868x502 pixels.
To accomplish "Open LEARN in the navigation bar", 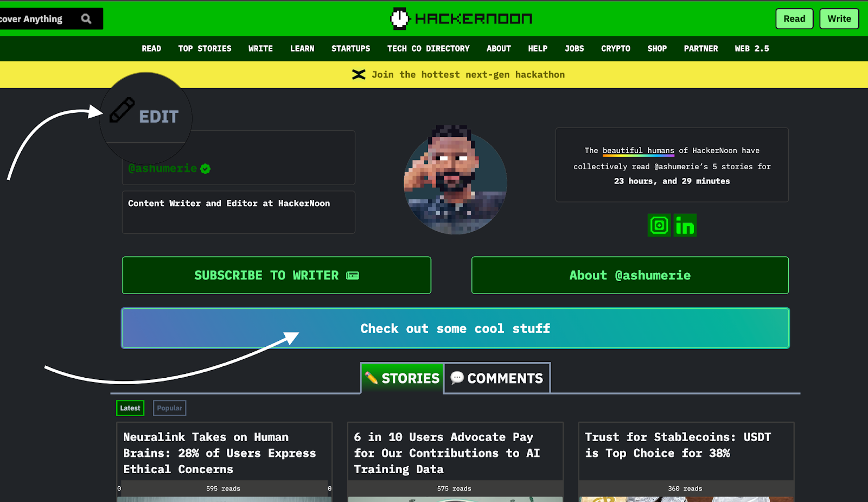I will [x=302, y=49].
